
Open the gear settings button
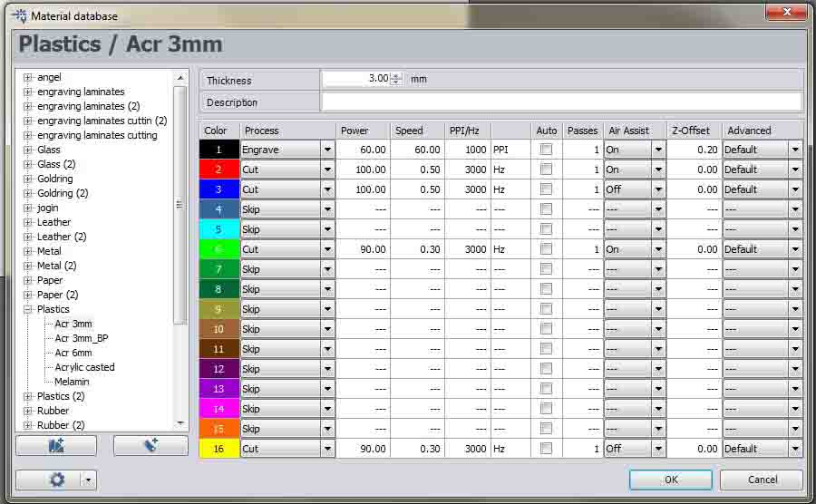tap(56, 480)
